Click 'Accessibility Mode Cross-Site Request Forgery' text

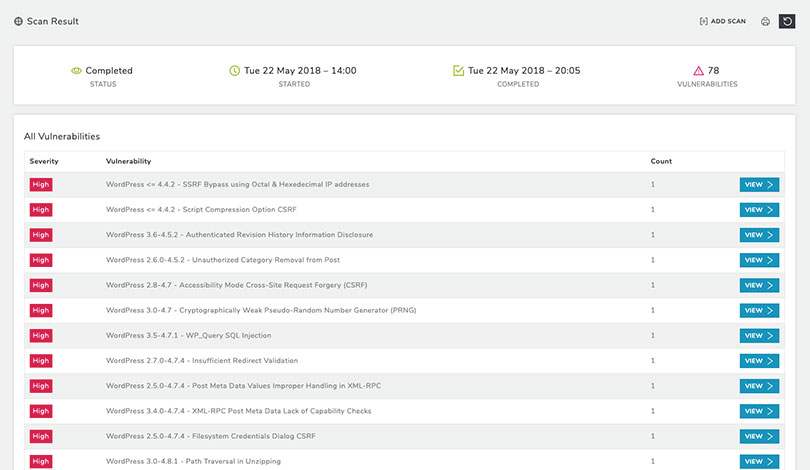click(x=260, y=285)
